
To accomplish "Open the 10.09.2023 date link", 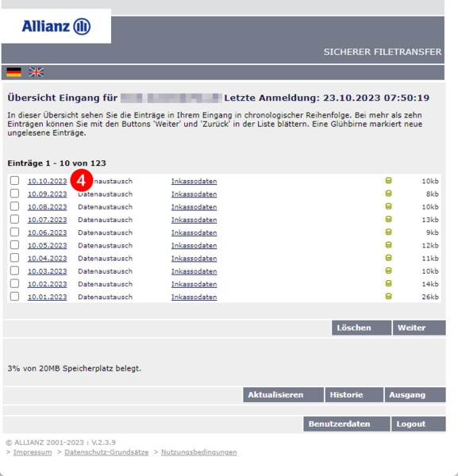I will click(x=48, y=194).
